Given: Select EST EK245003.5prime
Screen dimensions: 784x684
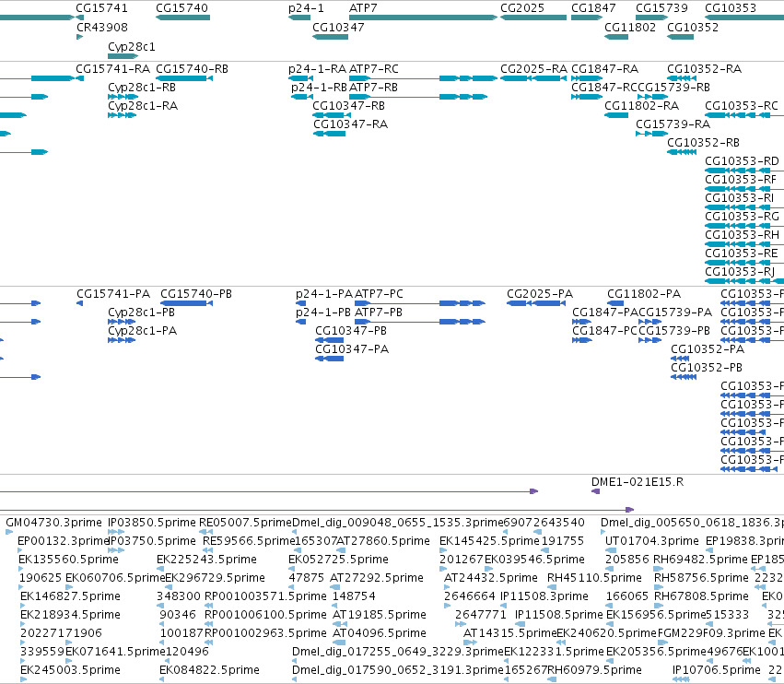Looking at the screenshot, I should pos(71,670).
